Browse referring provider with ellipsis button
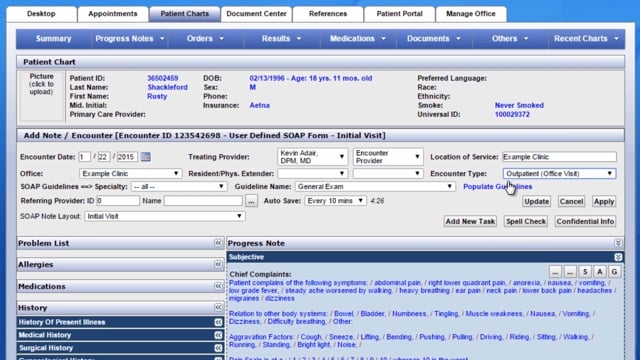640x360 pixels. click(251, 201)
